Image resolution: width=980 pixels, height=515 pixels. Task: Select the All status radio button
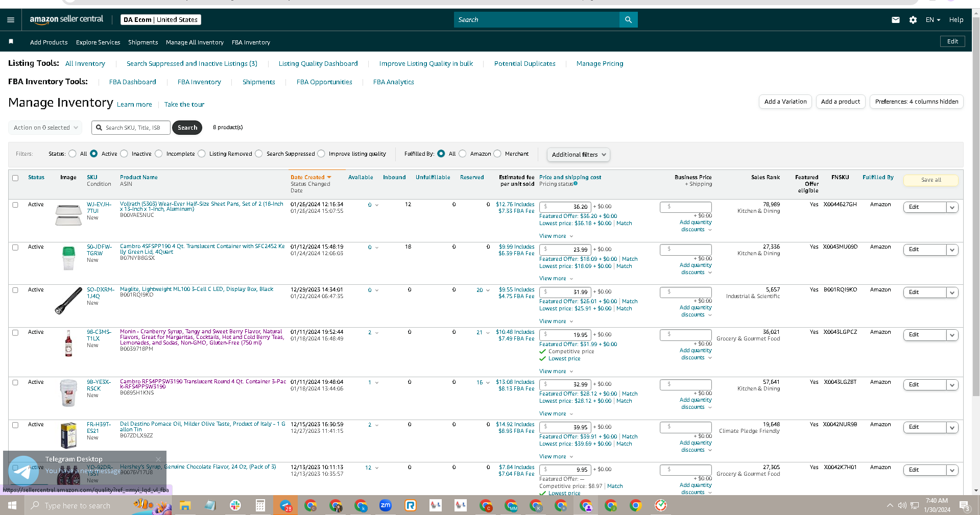[x=73, y=154]
